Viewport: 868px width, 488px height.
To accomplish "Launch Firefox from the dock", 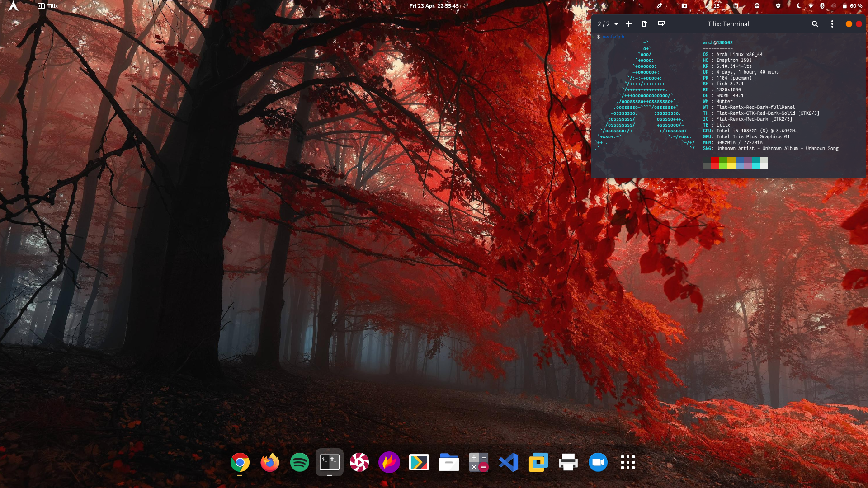I will pos(270,462).
